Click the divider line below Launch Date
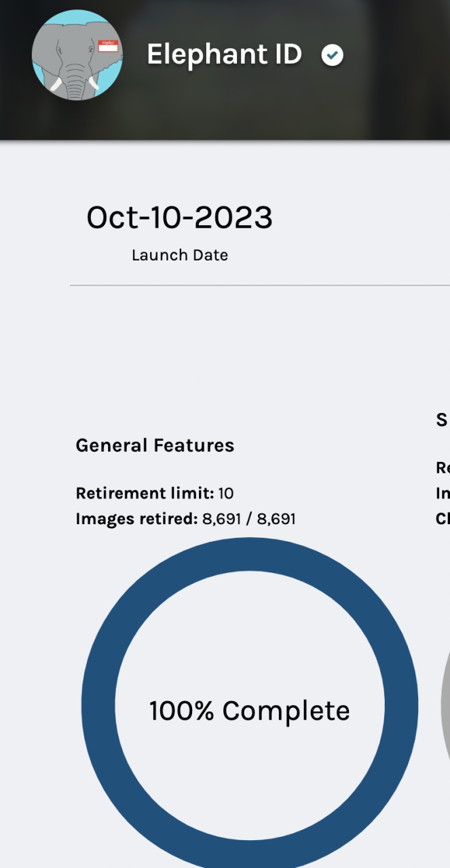The height and width of the screenshot is (868, 450). click(258, 285)
